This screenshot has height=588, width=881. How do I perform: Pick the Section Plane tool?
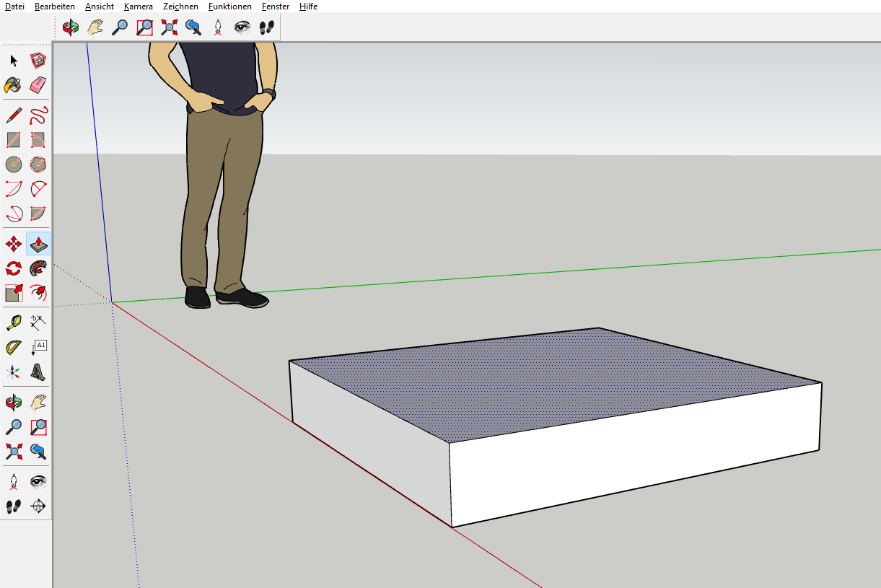pyautogui.click(x=38, y=506)
